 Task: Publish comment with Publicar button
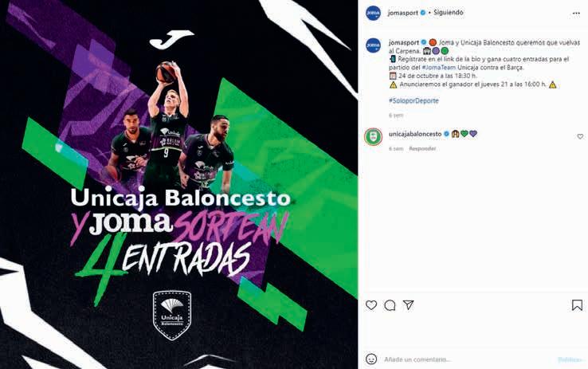click(x=570, y=359)
